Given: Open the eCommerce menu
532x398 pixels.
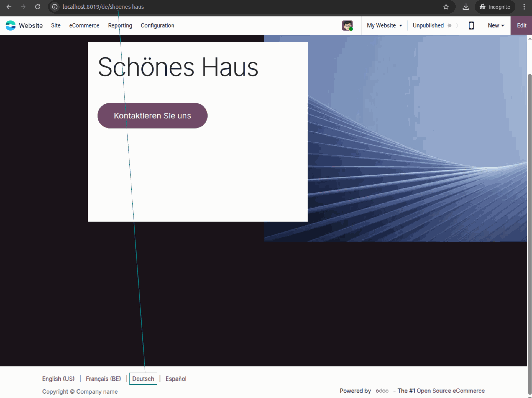Looking at the screenshot, I should tap(84, 25).
